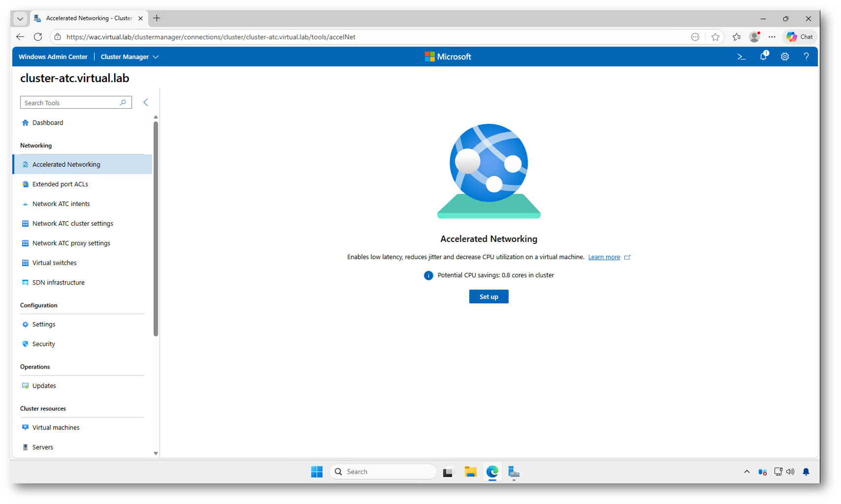The image size is (841, 504).
Task: Click the Windows taskbar Search box
Action: (x=383, y=472)
